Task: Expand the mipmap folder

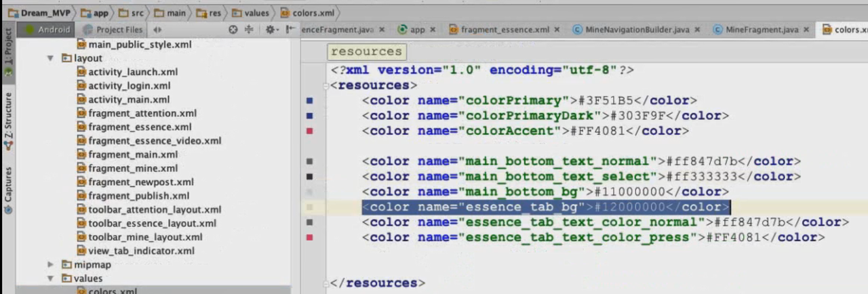Action: pyautogui.click(x=51, y=265)
